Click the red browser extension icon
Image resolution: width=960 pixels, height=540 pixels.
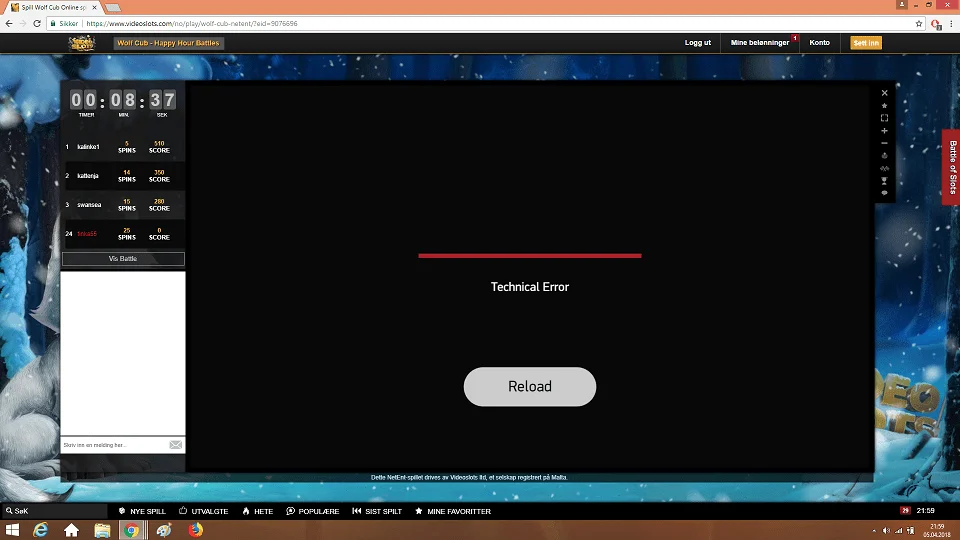(x=936, y=24)
